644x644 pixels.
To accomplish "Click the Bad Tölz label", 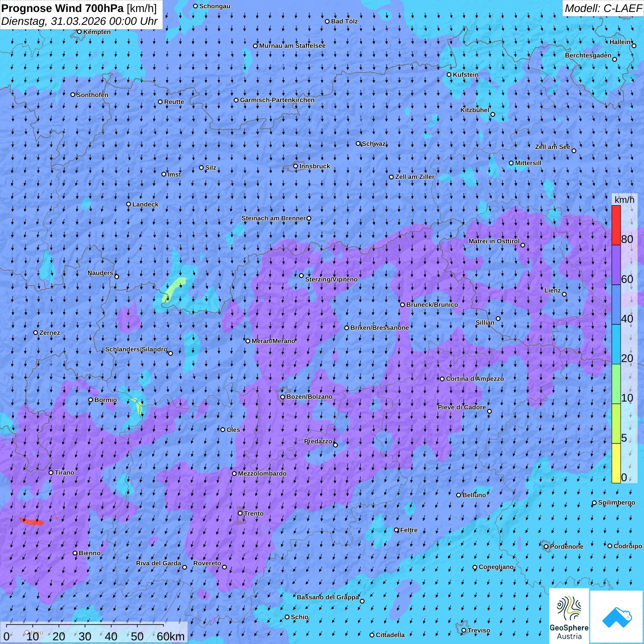I will point(344,21).
